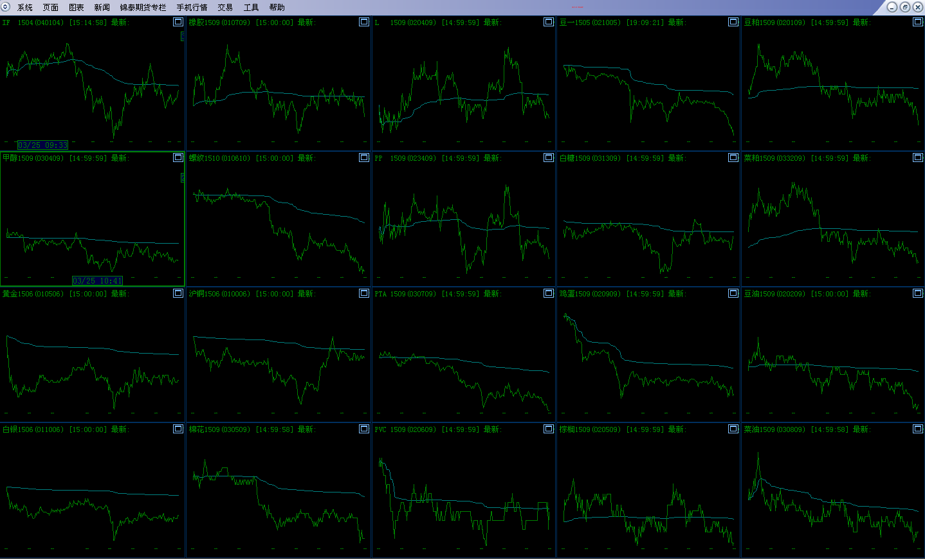
Task: Maximize the 甲醇1509 chart panel
Action: point(178,158)
